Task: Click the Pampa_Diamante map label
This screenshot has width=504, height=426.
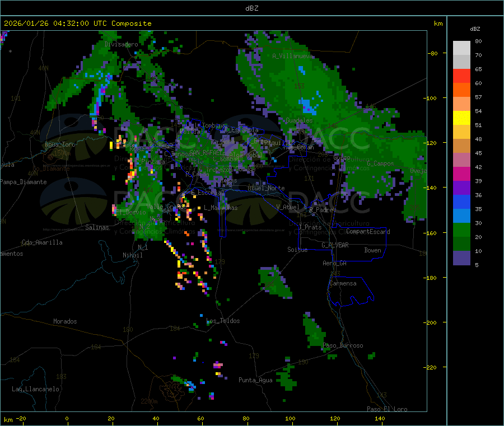Action: [x=24, y=182]
